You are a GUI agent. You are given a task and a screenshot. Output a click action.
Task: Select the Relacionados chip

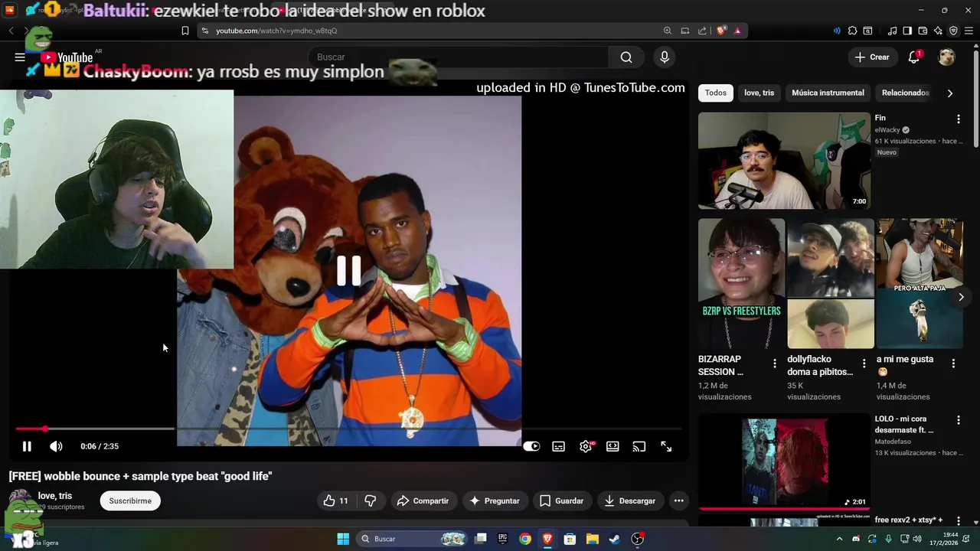click(x=906, y=93)
